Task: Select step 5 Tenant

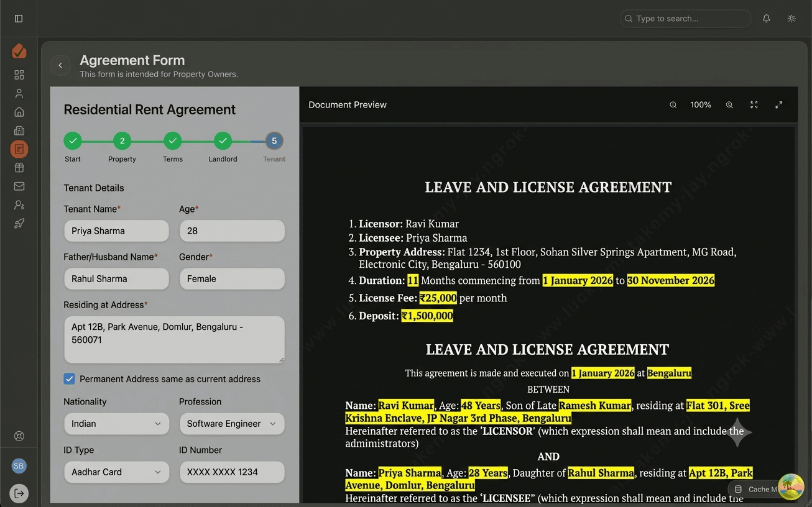Action: 274,141
